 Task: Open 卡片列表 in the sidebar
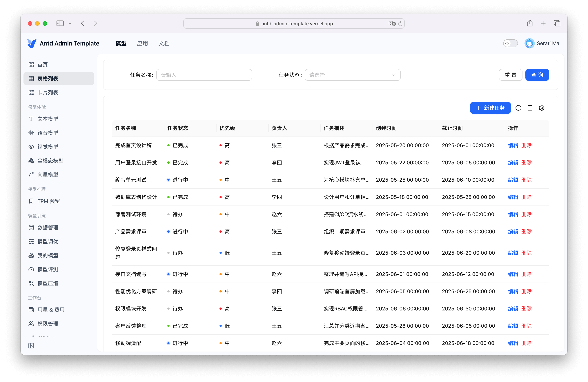pyautogui.click(x=59, y=92)
